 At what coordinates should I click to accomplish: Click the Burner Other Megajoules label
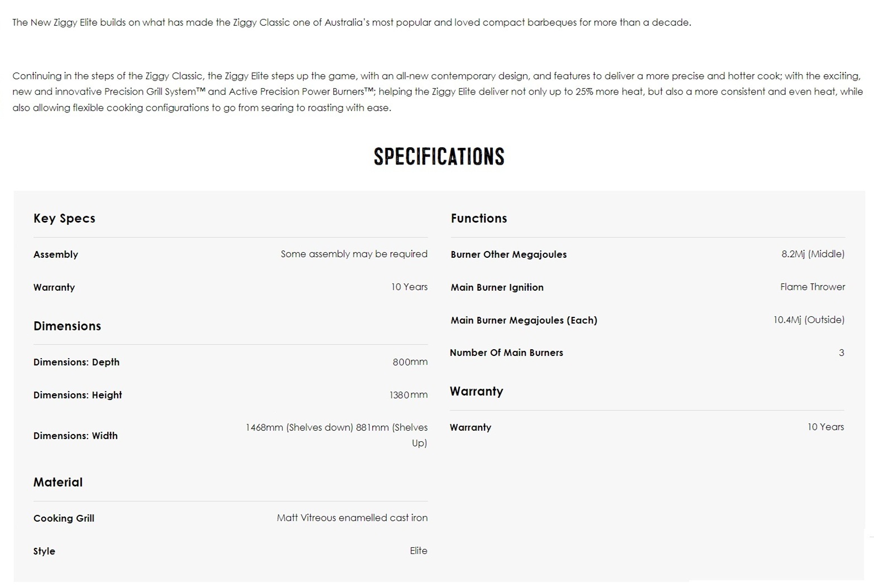(x=508, y=254)
